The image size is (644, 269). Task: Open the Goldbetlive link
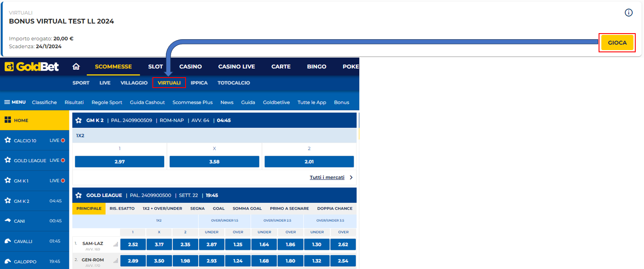(276, 102)
